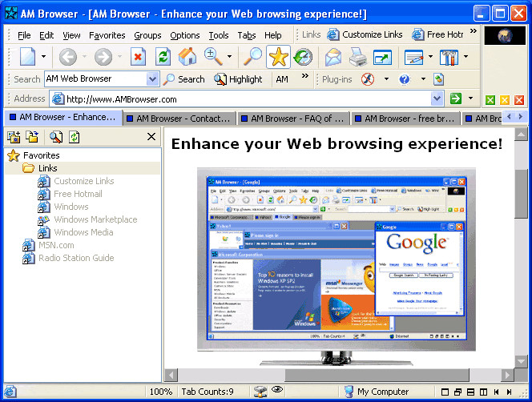Image resolution: width=532 pixels, height=402 pixels.
Task: Click the Organize Favorites folder icon
Action: click(x=33, y=137)
